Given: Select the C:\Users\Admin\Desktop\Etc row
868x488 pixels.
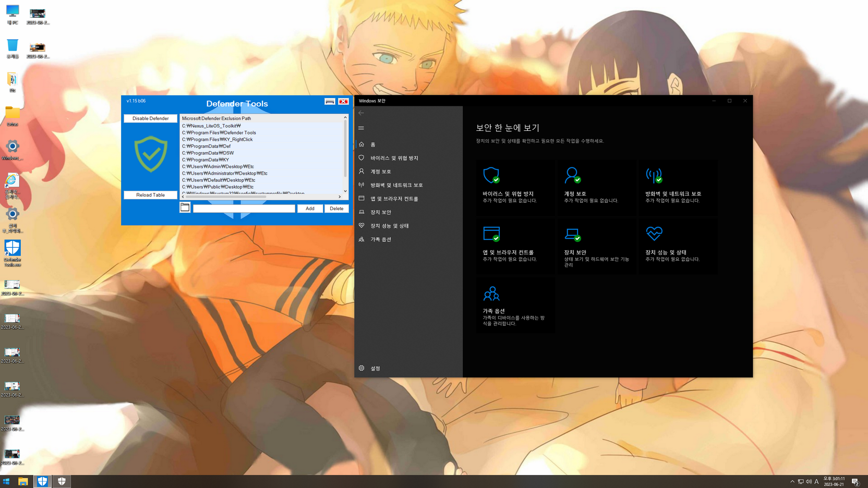Looking at the screenshot, I should click(x=261, y=166).
